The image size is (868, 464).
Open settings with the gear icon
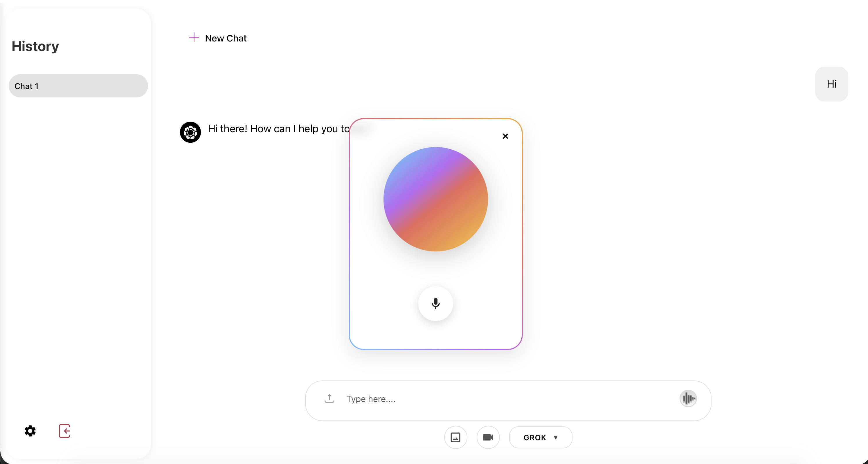coord(30,431)
